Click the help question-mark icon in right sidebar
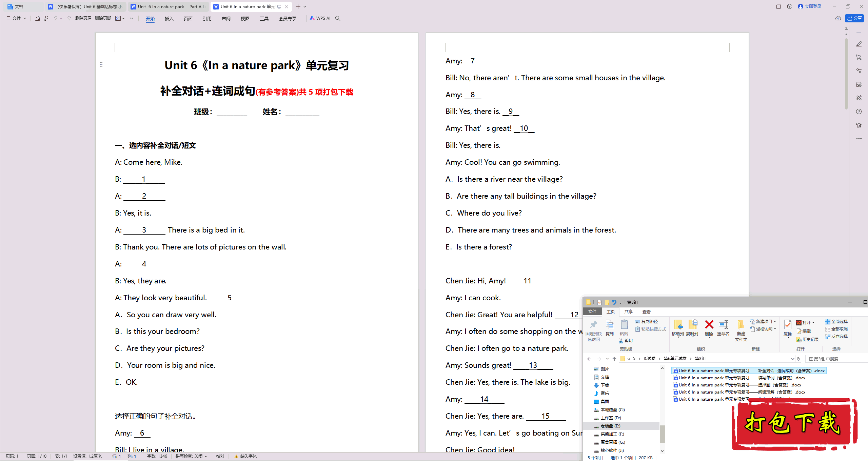This screenshot has height=461, width=868. pos(859,112)
